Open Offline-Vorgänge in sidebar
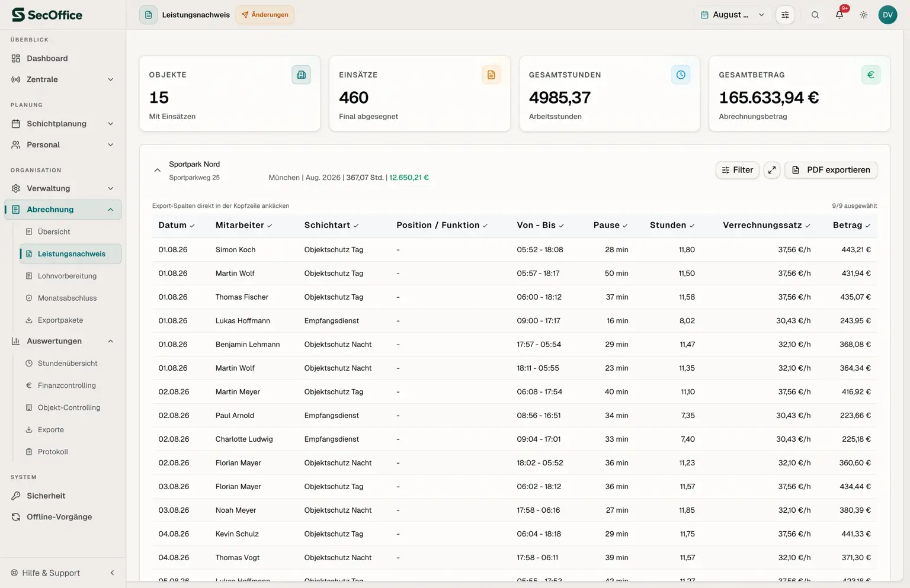 (63, 517)
